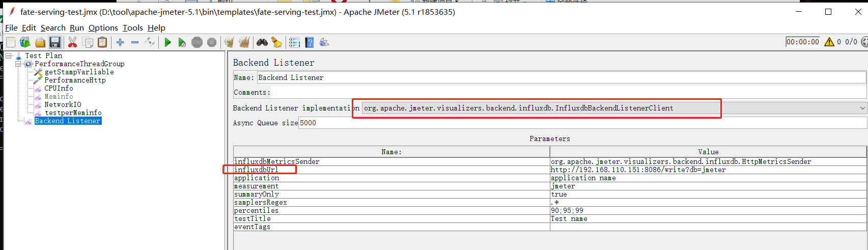Screen dimensions: 868x250
Task: Collapse all tree nodes with minus icon
Action: click(135, 42)
